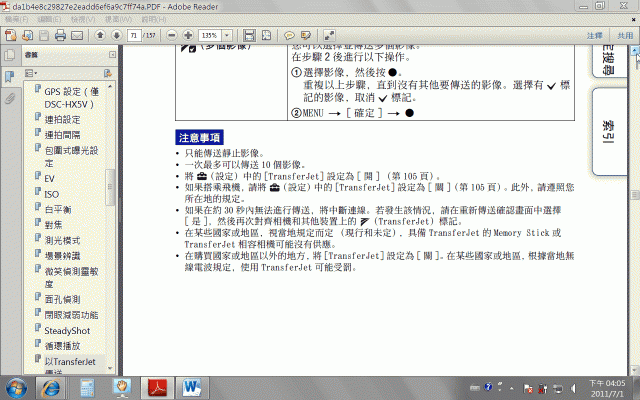This screenshot has height=400, width=640.
Task: Go to the next page with the down arrow
Action: point(116,35)
